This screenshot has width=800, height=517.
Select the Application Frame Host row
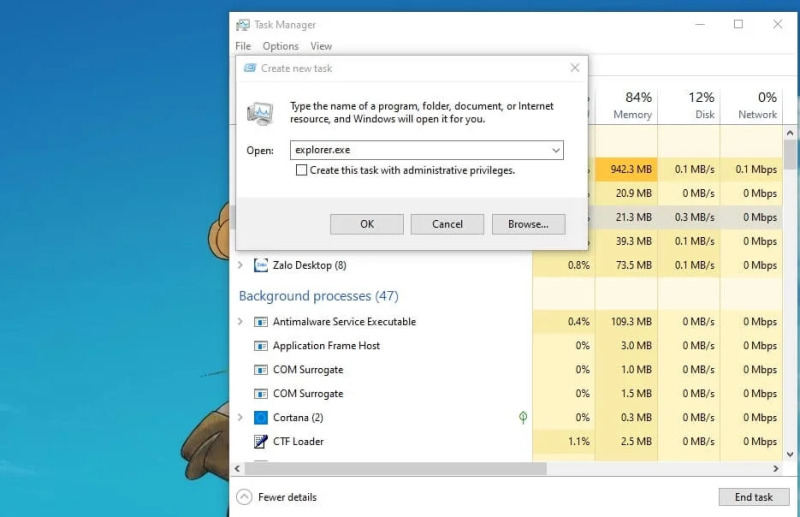point(508,346)
